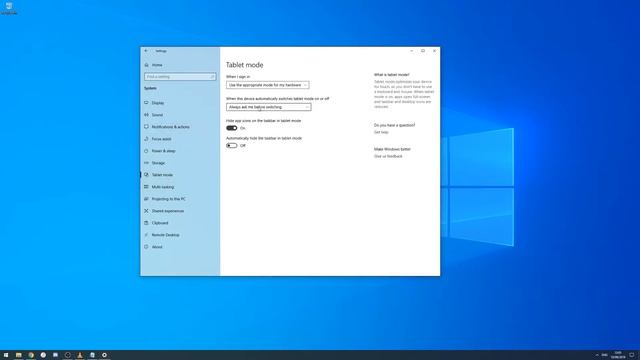Open the Action Center notification icon
Screen dimensions: 640x360
632,355
